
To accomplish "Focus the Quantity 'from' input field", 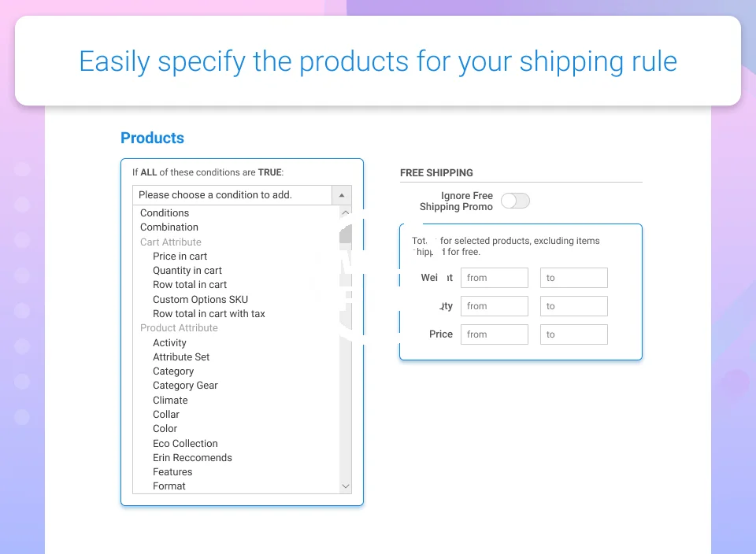I will click(494, 306).
